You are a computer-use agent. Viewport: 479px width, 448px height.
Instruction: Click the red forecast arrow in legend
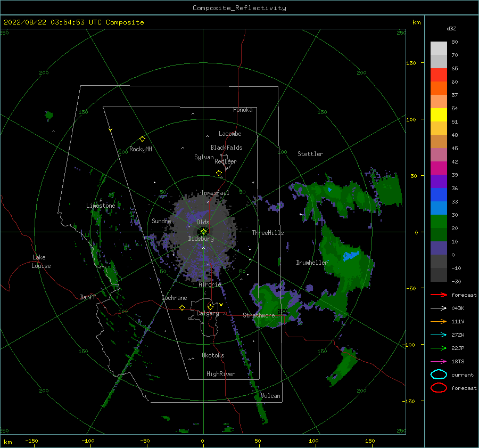pos(439,295)
